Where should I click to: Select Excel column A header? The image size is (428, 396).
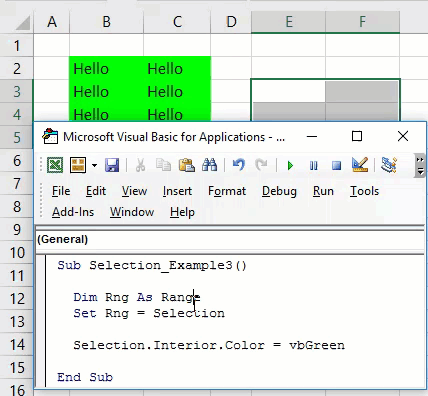[x=52, y=22]
